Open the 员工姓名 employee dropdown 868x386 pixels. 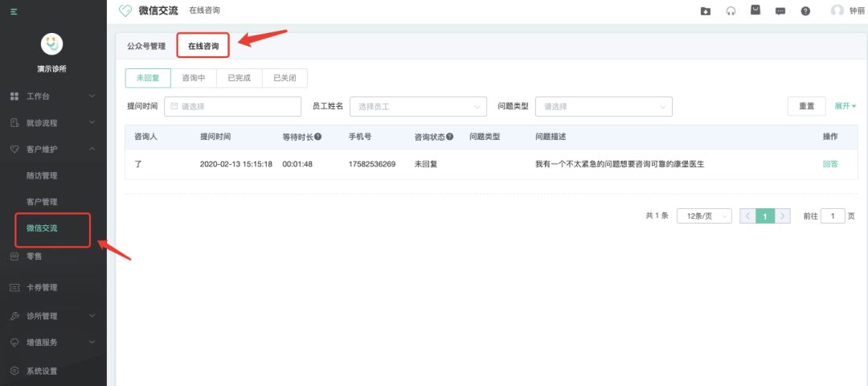tap(418, 106)
